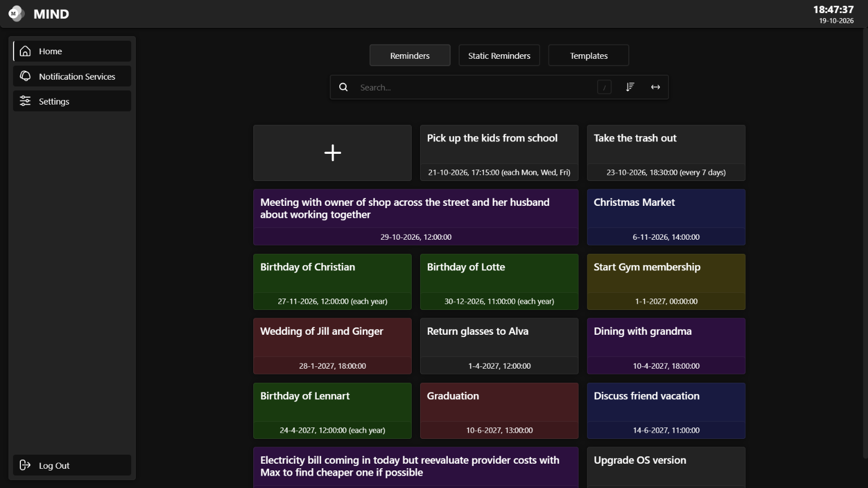The width and height of the screenshot is (868, 488).
Task: Open 'Birthday of Christian' reminder
Action: [332, 282]
